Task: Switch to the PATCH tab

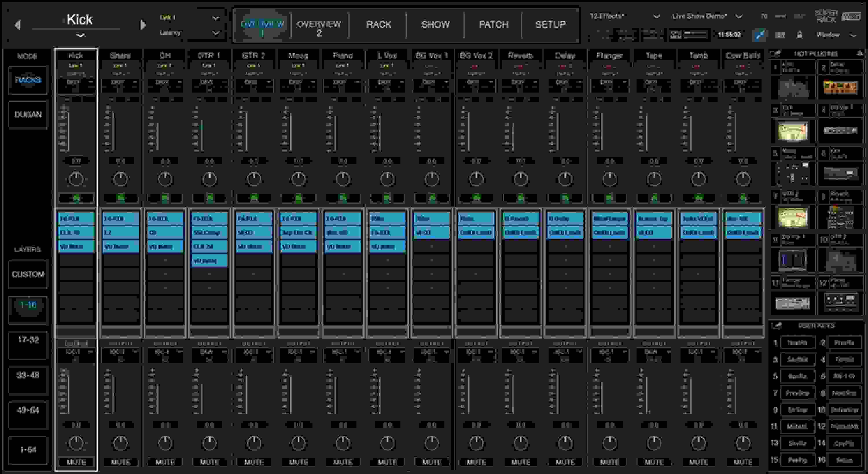Action: (x=494, y=24)
